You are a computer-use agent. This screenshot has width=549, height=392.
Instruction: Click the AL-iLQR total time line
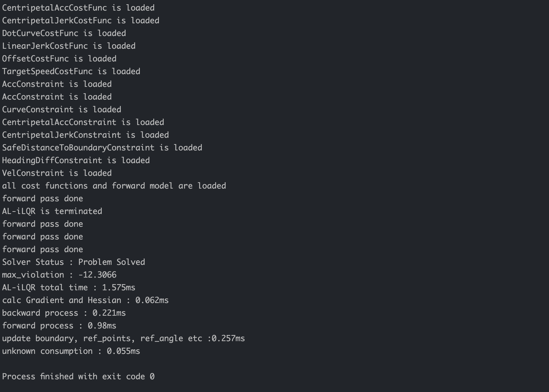tap(69, 288)
